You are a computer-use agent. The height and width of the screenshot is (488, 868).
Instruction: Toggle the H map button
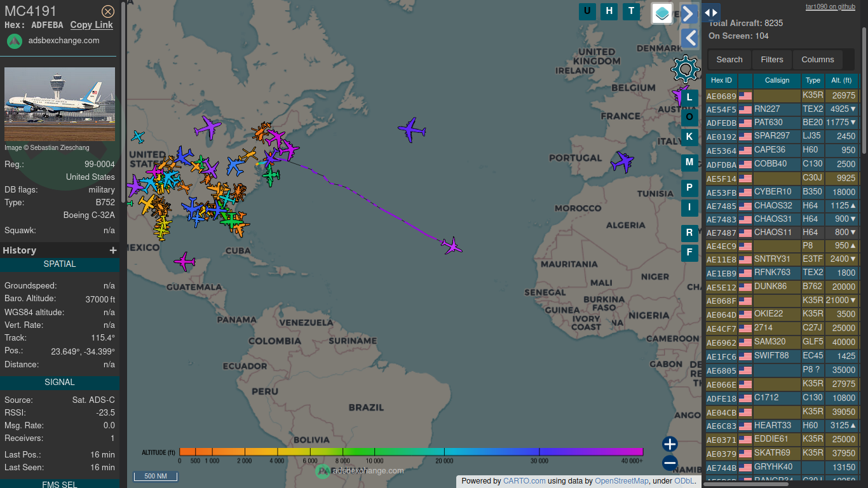coord(609,11)
